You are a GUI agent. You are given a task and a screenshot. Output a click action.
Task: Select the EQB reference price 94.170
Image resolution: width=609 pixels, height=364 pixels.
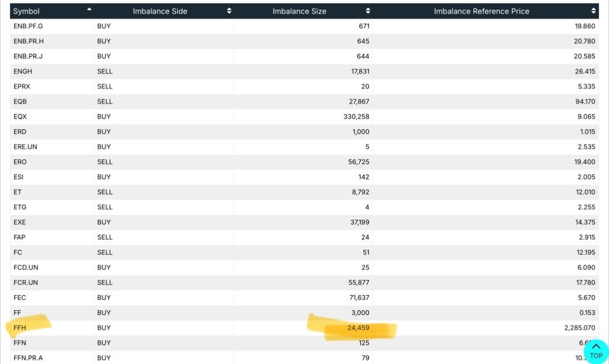click(x=585, y=101)
